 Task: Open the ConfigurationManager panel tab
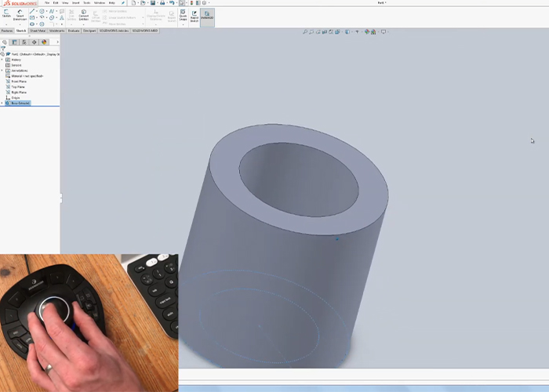tap(24, 42)
